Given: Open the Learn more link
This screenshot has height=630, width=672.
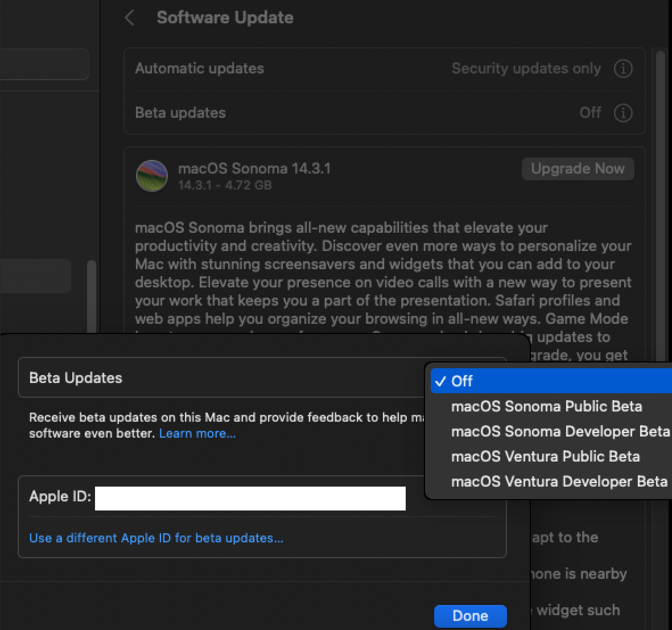Looking at the screenshot, I should (197, 434).
